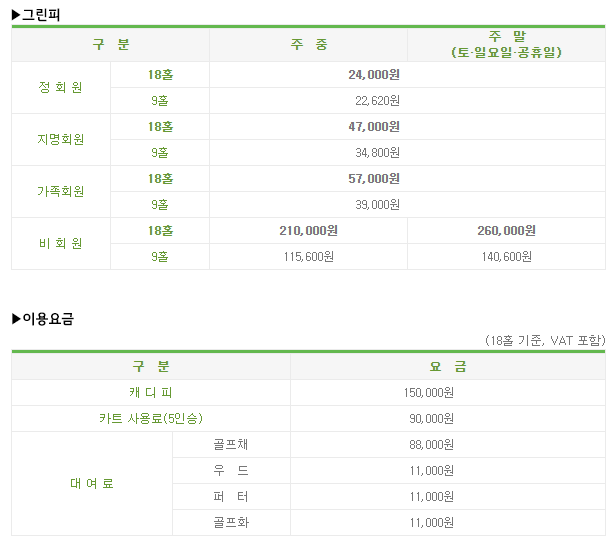The width and height of the screenshot is (616, 552).
Task: Click the 88,000원 golf club rental price
Action: (431, 444)
